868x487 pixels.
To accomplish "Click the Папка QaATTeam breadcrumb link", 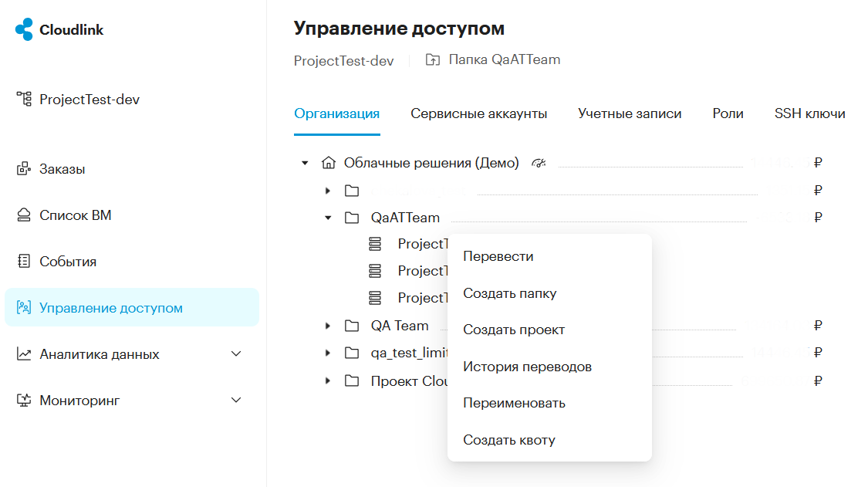I will 505,60.
